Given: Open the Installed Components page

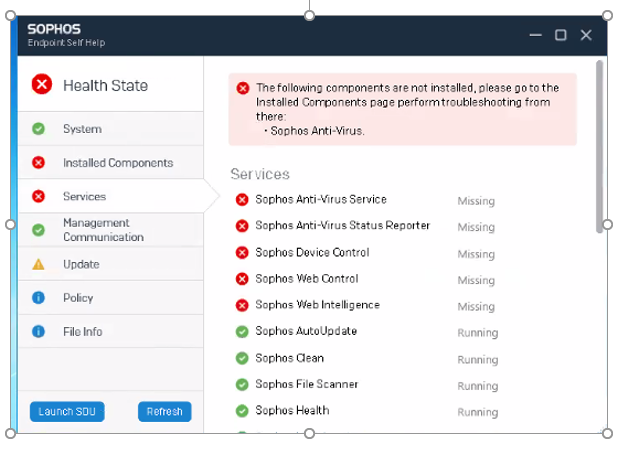Looking at the screenshot, I should [111, 162].
